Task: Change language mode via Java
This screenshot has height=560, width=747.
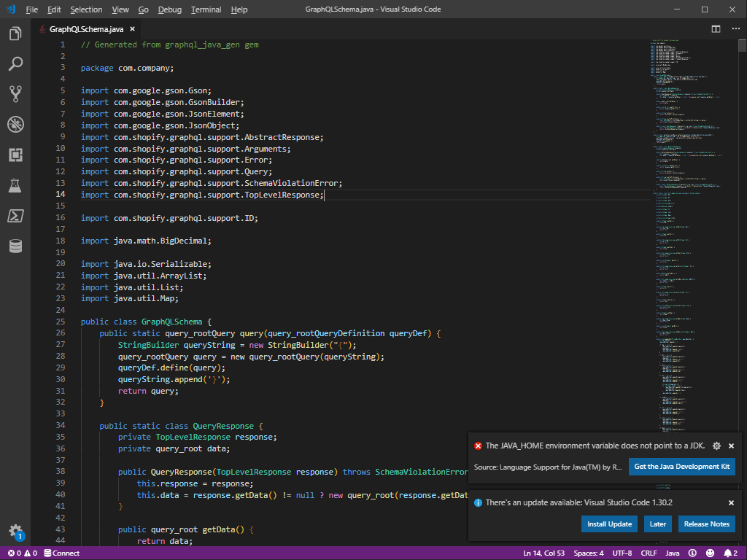Action: coord(672,553)
